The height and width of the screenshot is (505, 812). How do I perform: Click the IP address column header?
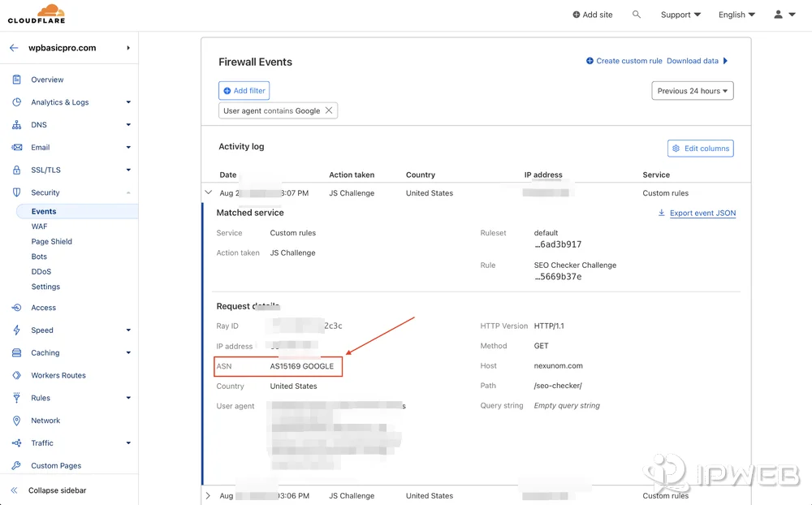(x=543, y=175)
